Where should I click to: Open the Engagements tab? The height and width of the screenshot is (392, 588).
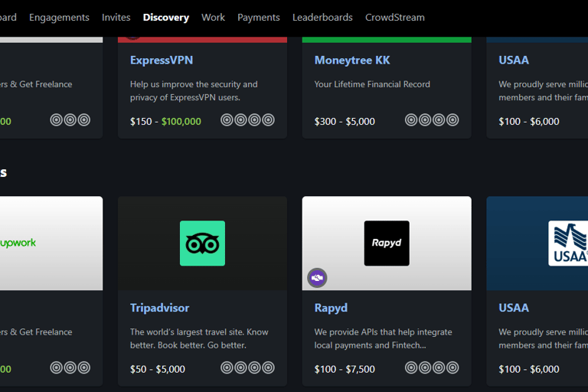[x=59, y=18]
